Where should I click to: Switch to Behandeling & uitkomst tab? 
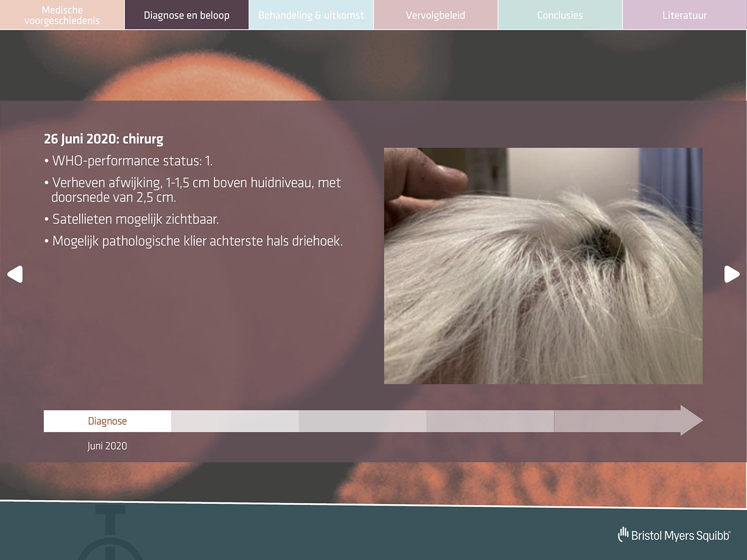[x=311, y=15]
